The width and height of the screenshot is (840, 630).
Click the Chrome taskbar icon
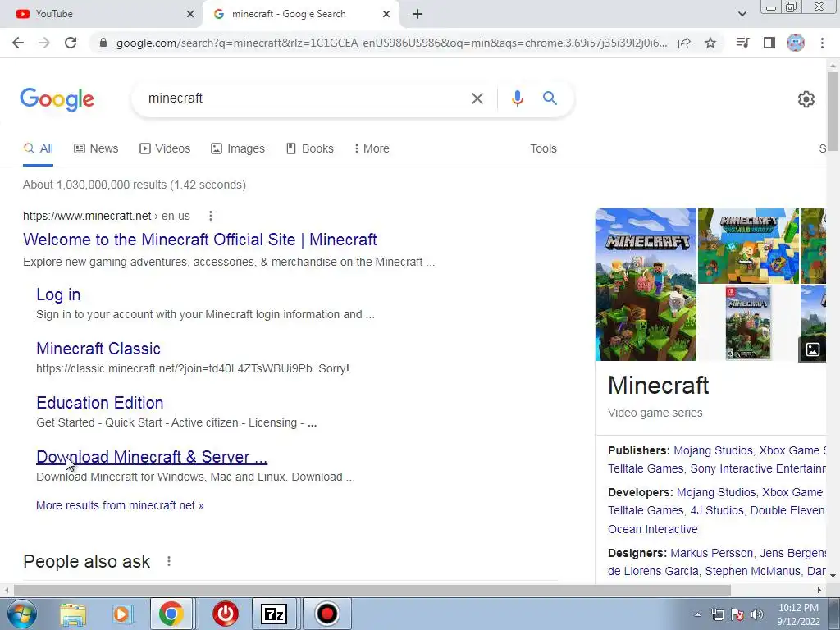(171, 614)
